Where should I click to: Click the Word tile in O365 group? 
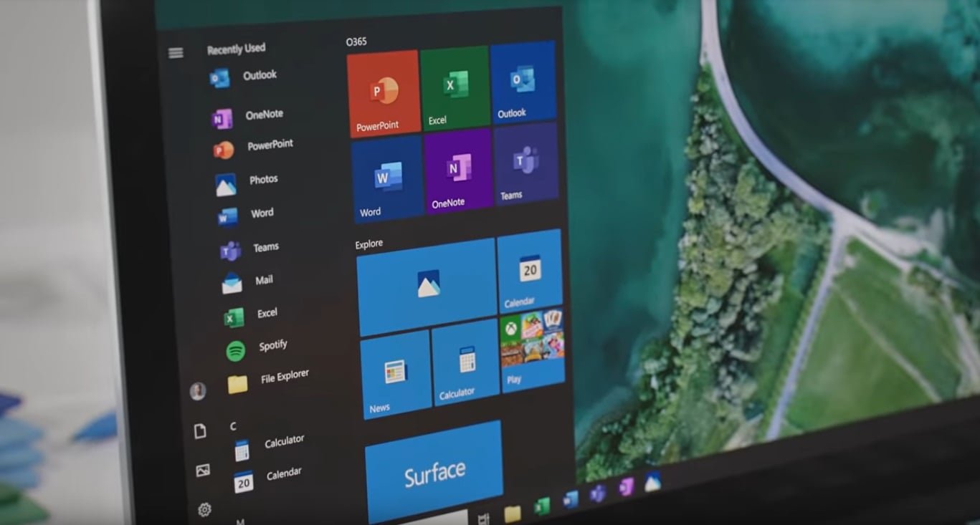(x=388, y=179)
